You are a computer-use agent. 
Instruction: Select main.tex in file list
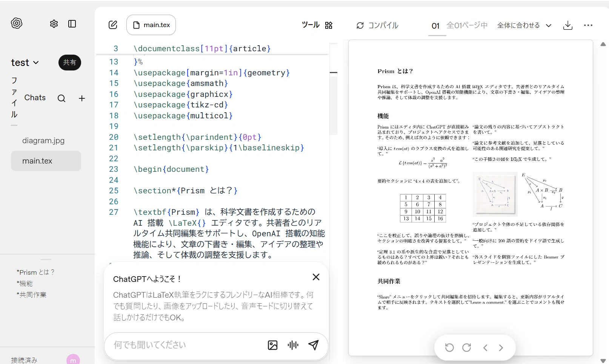(x=46, y=161)
